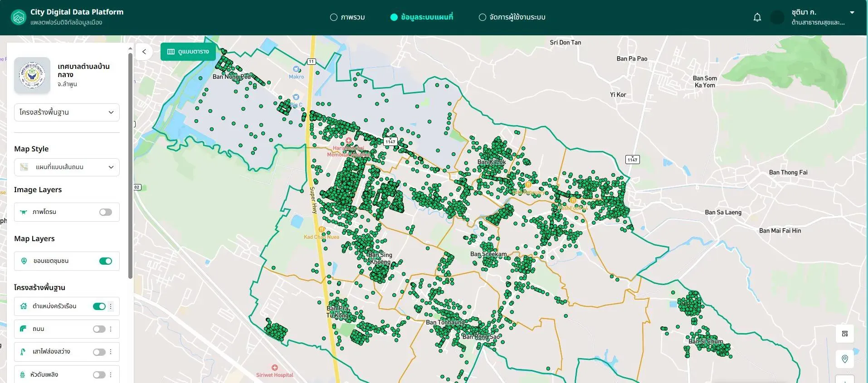Open the map legend panel icon

844,334
